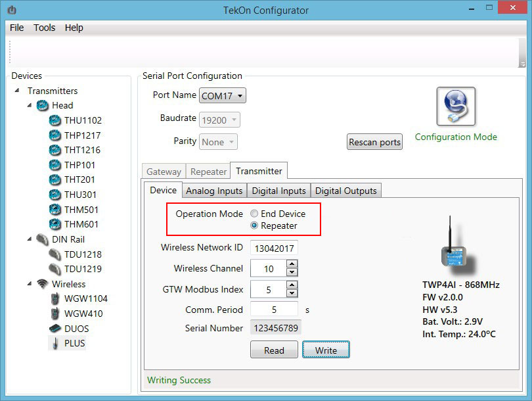Open the Baudrate 19200 dropdown
Screen dimensions: 532x401
[x=219, y=120]
